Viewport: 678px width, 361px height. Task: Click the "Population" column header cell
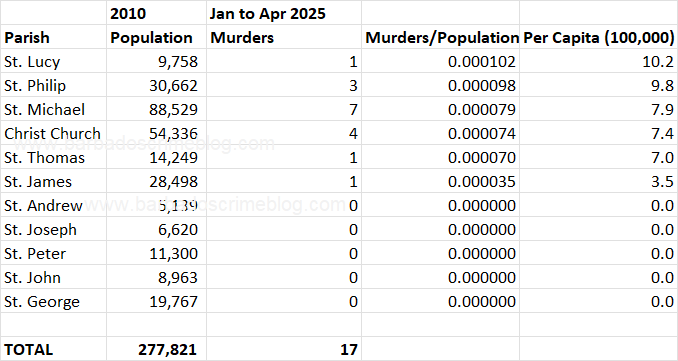point(156,37)
